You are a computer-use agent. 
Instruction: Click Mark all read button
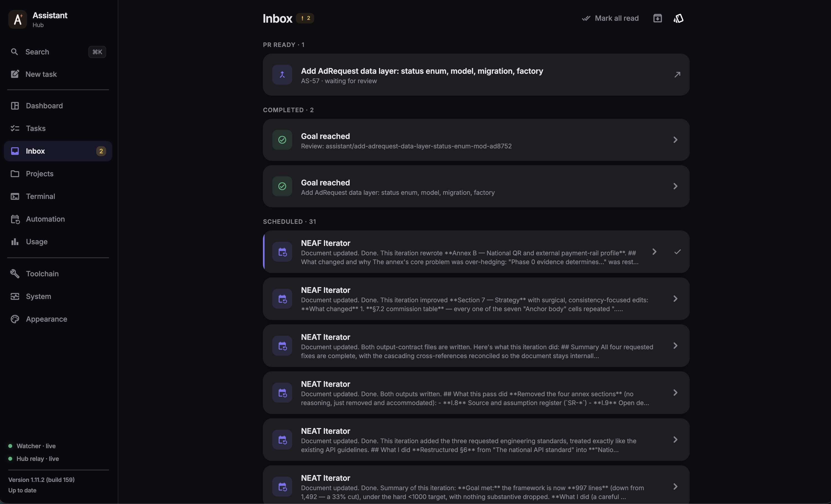[610, 18]
